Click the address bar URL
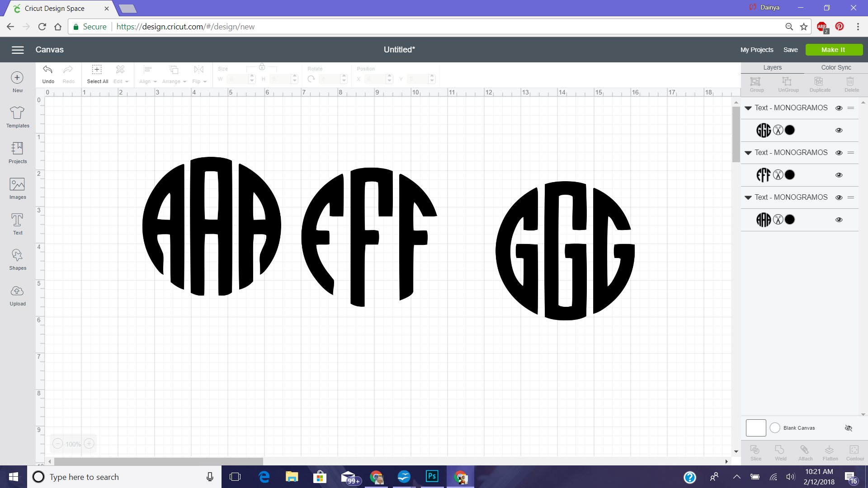Viewport: 868px width, 488px height. [185, 27]
